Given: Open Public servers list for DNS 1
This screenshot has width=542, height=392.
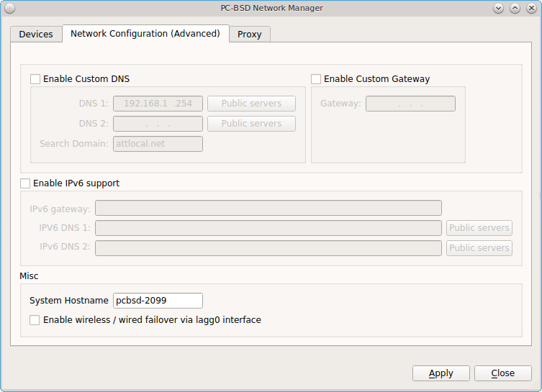Looking at the screenshot, I should coord(251,104).
